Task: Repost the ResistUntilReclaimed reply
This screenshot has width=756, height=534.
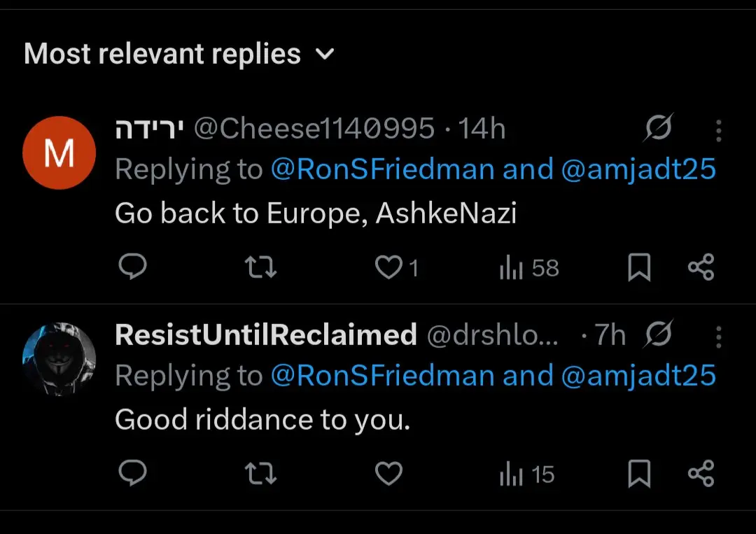Action: coord(262,475)
